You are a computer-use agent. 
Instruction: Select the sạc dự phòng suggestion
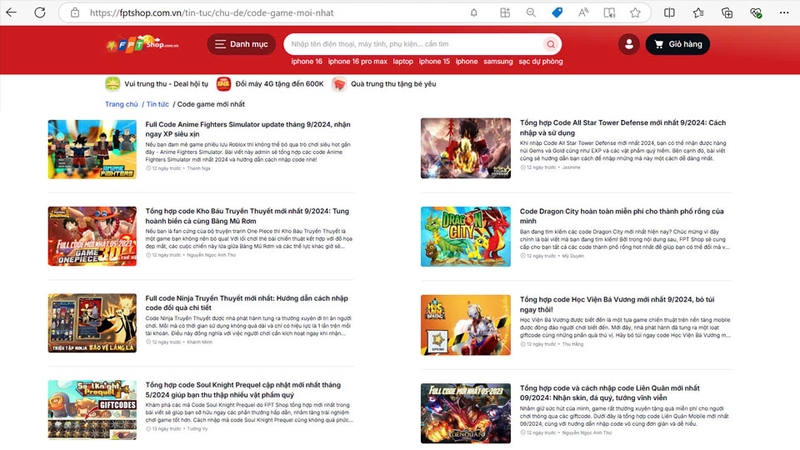[541, 61]
